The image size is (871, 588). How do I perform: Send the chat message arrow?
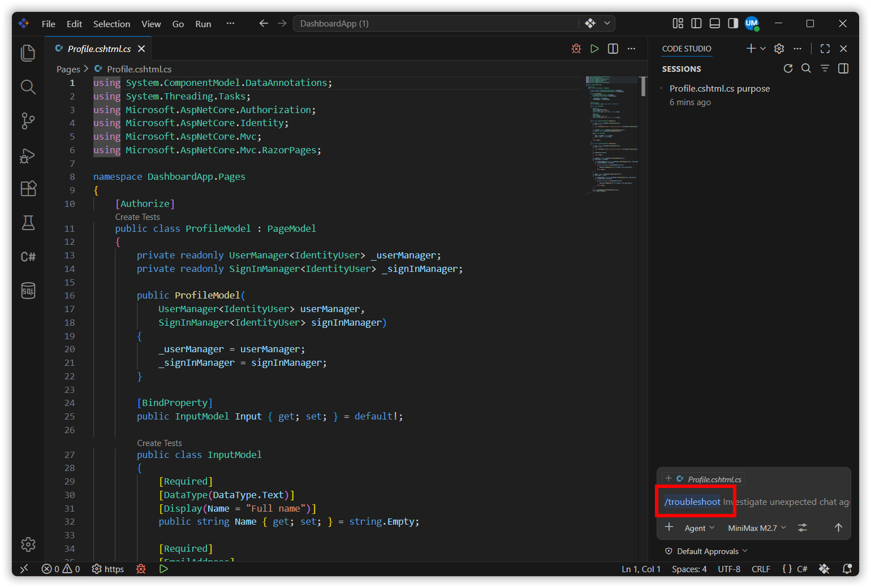click(x=838, y=528)
